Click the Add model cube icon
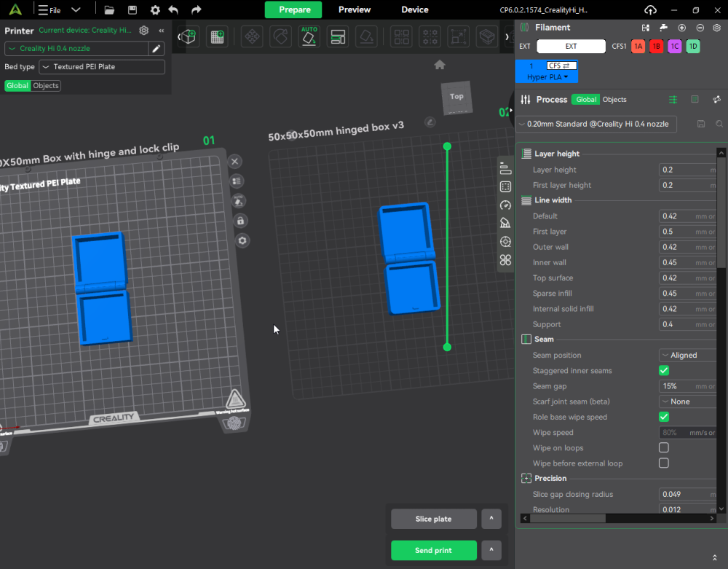 point(189,36)
